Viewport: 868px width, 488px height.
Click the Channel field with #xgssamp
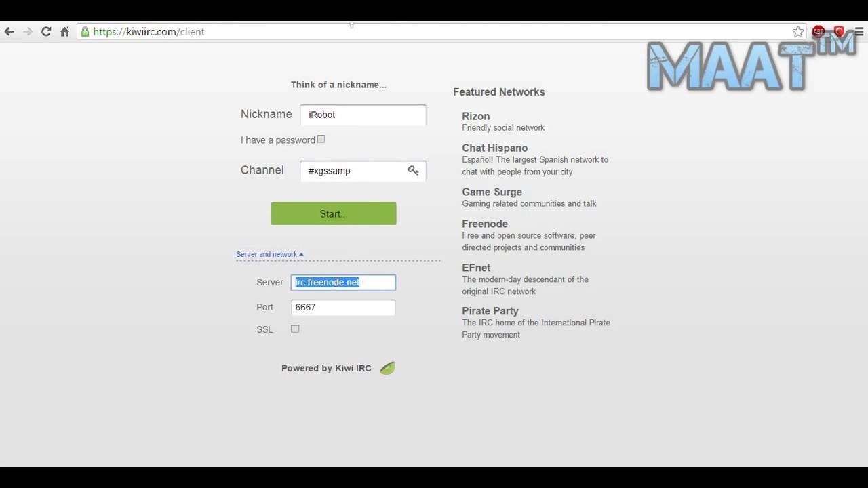tap(363, 171)
